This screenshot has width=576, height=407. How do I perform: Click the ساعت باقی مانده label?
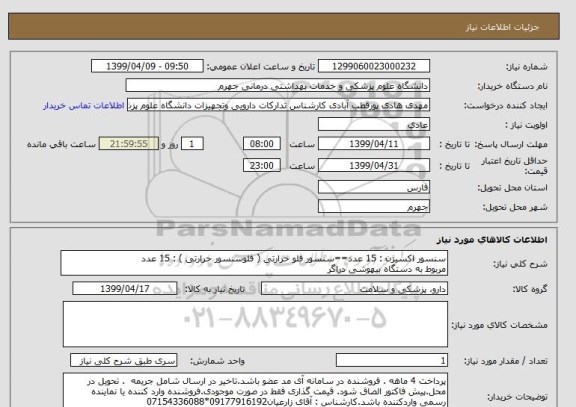pos(61,144)
